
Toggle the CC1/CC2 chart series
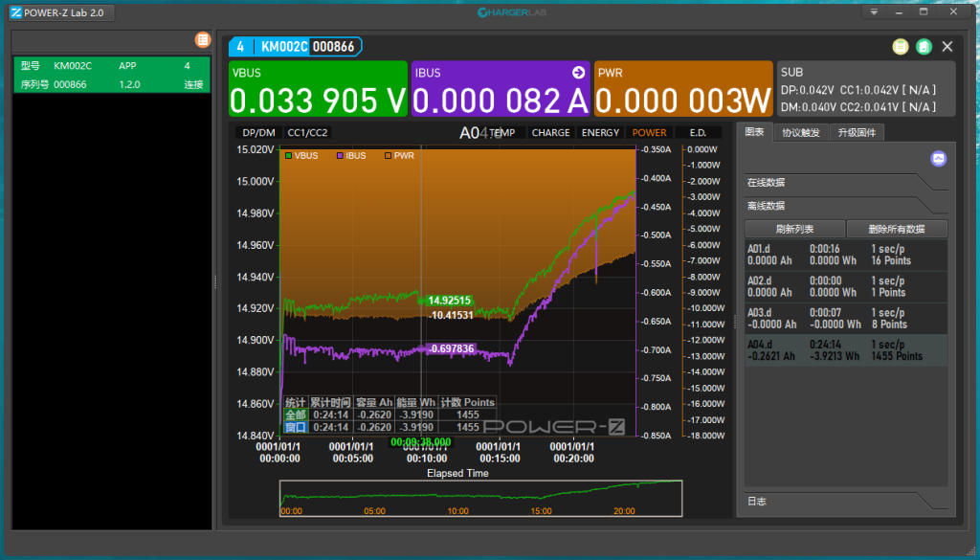pyautogui.click(x=307, y=132)
